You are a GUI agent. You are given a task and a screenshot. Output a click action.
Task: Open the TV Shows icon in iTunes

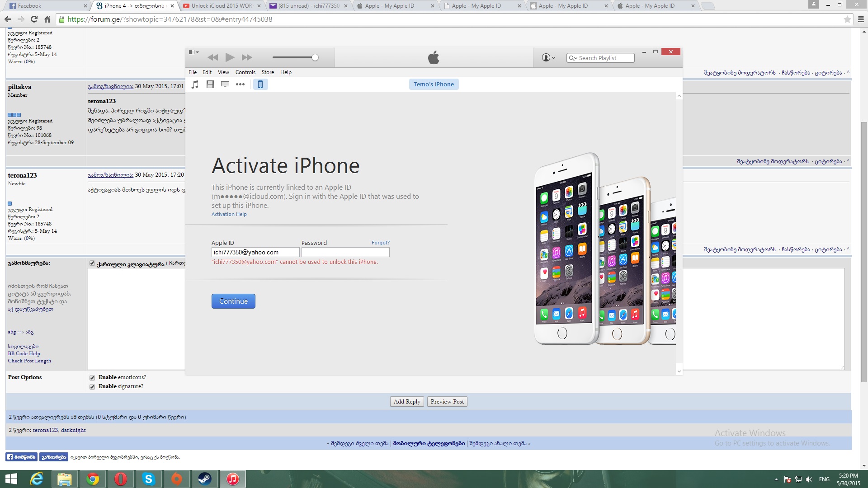225,84
